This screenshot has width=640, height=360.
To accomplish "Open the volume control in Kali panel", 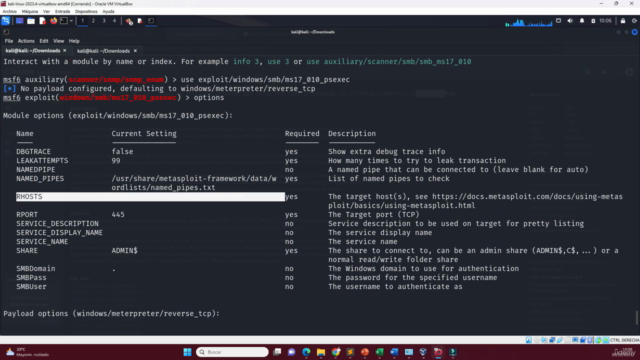I will (570, 21).
